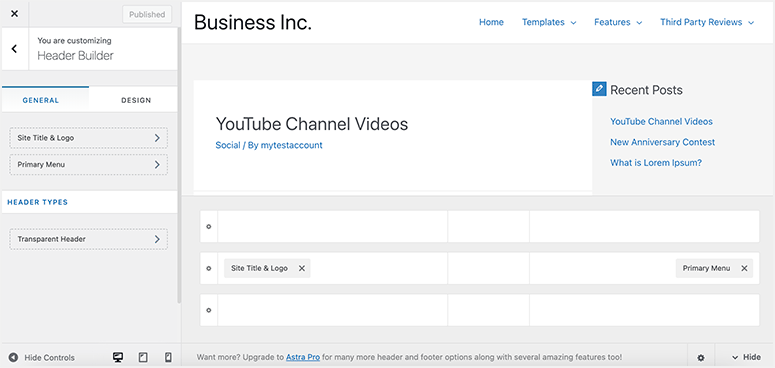Open builder settings gear icon

pos(701,358)
